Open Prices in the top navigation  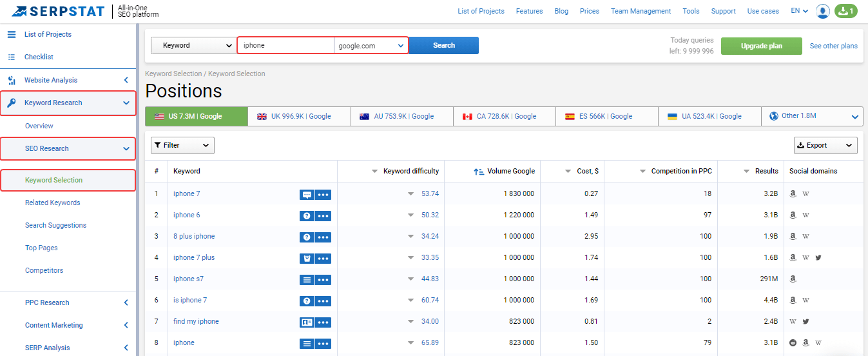[x=590, y=11]
